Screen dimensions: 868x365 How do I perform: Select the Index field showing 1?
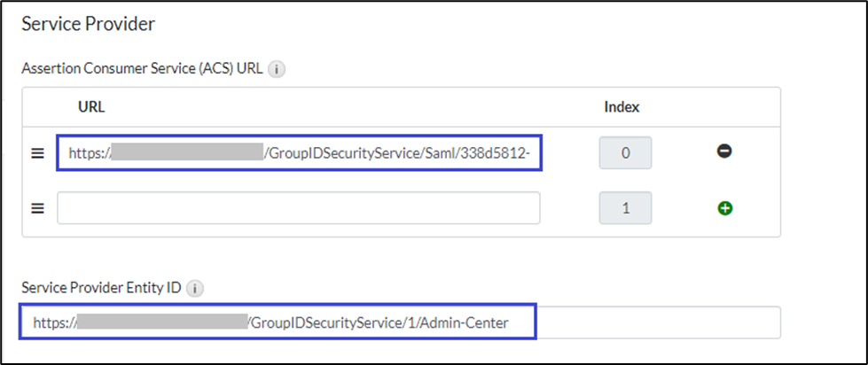[x=625, y=208]
